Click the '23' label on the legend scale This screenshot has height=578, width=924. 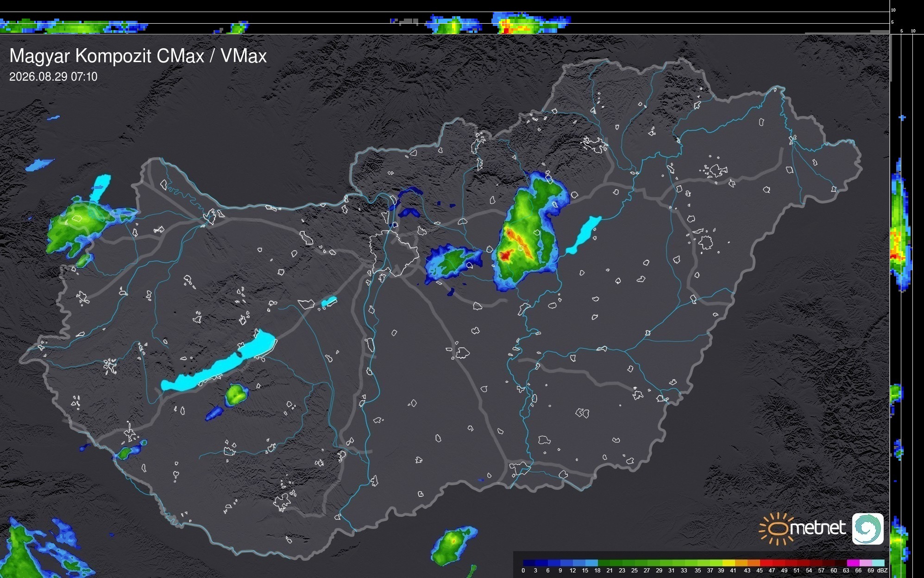point(622,571)
